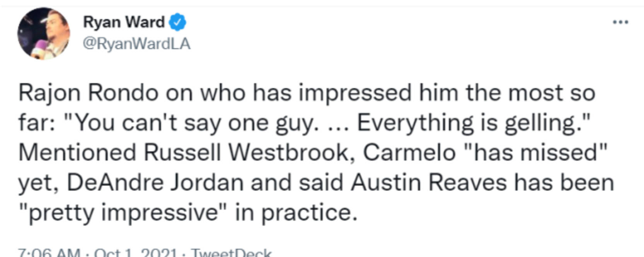Viewport: 644px width, 257px height.
Task: Click the 7:06 AM timestamp
Action: tap(49, 253)
